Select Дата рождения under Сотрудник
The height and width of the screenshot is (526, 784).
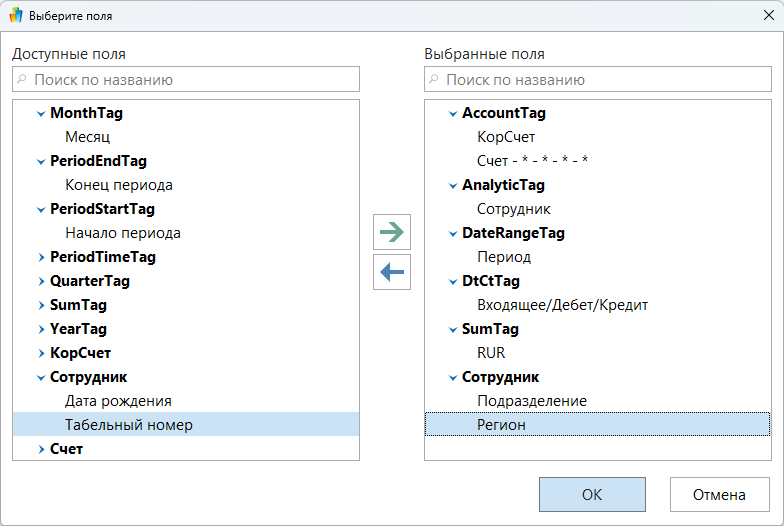pyautogui.click(x=118, y=401)
